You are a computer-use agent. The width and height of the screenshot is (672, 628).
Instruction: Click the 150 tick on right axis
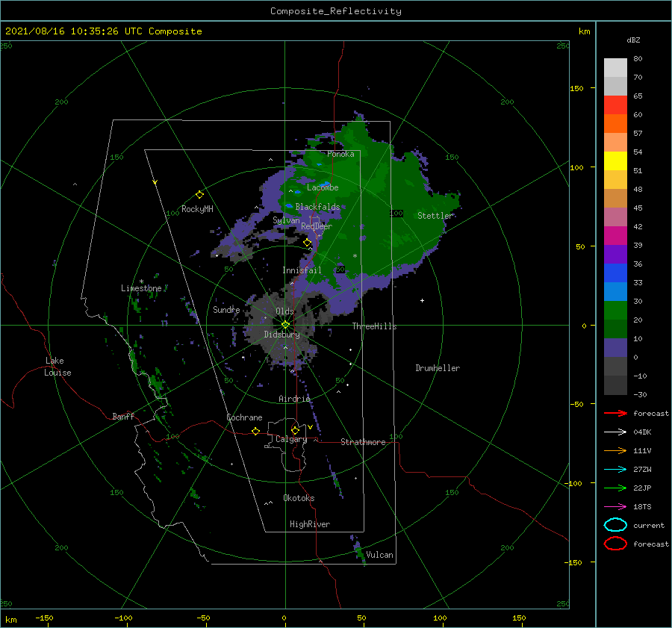[576, 88]
